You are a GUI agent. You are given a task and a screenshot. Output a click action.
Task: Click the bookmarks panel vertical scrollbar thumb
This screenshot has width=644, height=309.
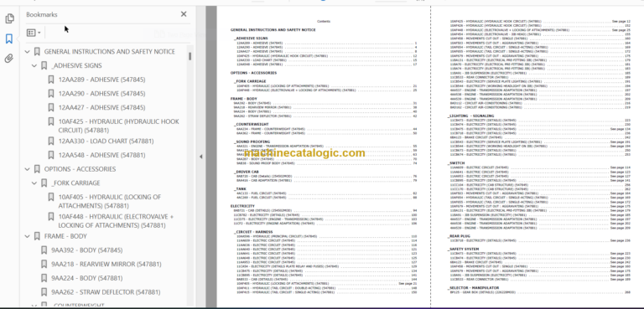click(190, 56)
